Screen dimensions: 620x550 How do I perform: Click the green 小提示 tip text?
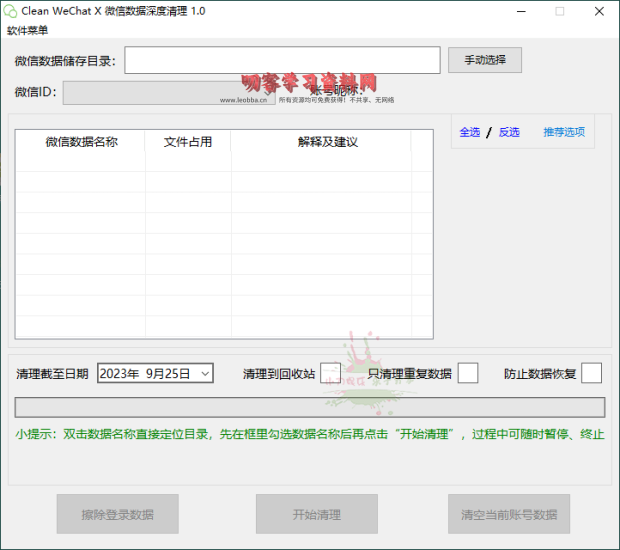tap(310, 434)
